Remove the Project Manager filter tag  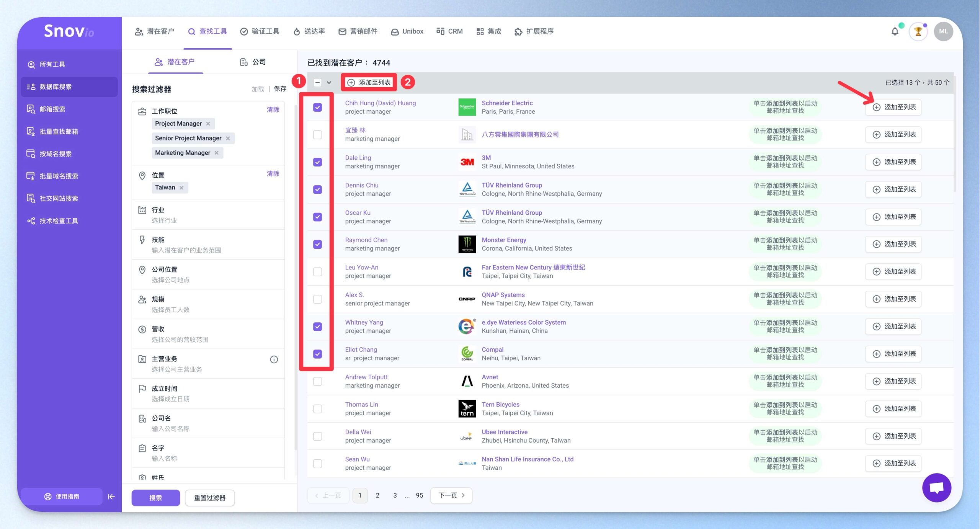pyautogui.click(x=208, y=124)
